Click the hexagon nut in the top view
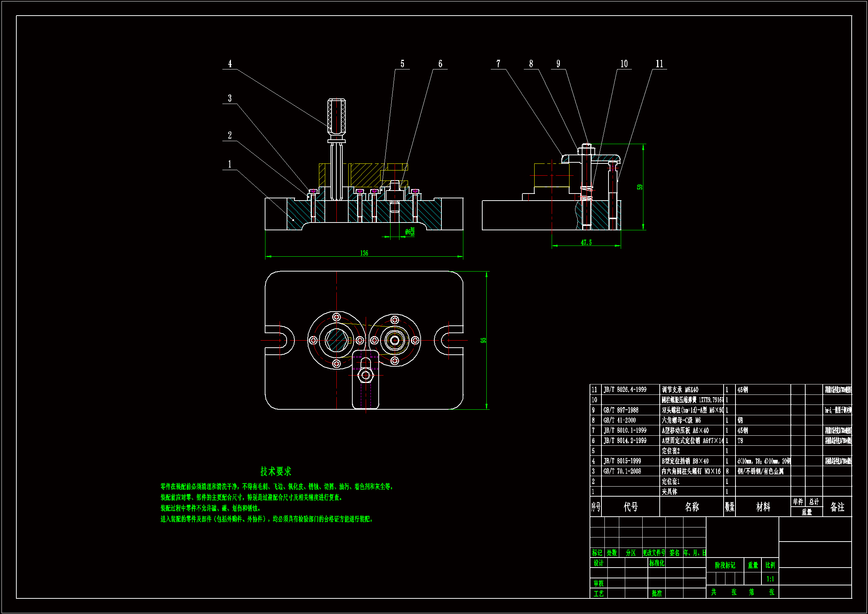This screenshot has width=868, height=614. [x=366, y=375]
